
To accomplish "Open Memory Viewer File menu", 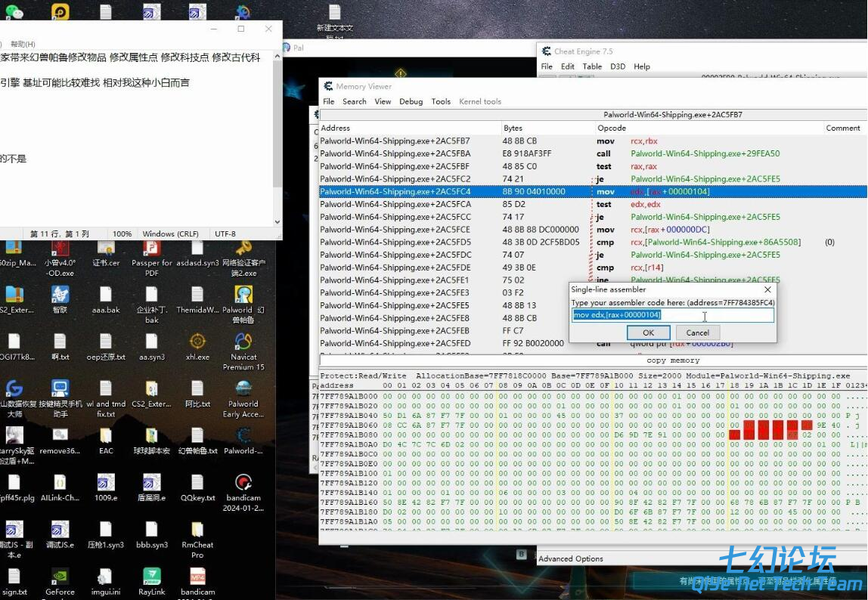I will click(328, 101).
